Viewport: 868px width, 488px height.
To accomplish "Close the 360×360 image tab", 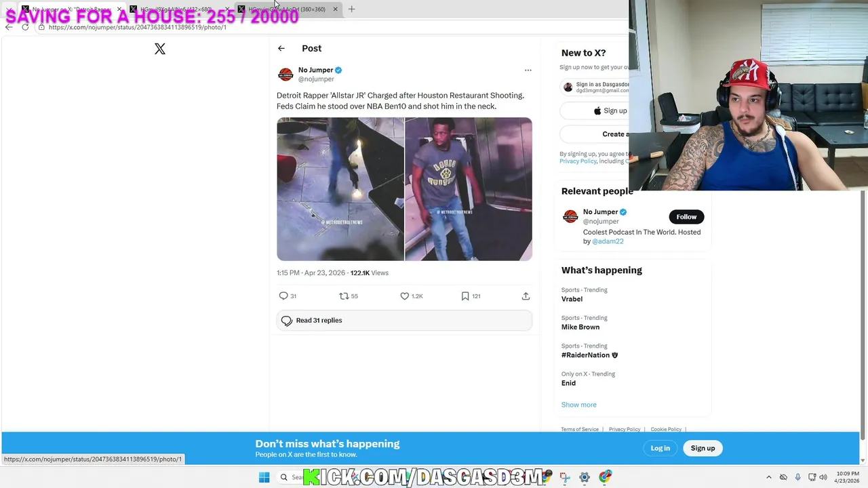I will 335,9.
